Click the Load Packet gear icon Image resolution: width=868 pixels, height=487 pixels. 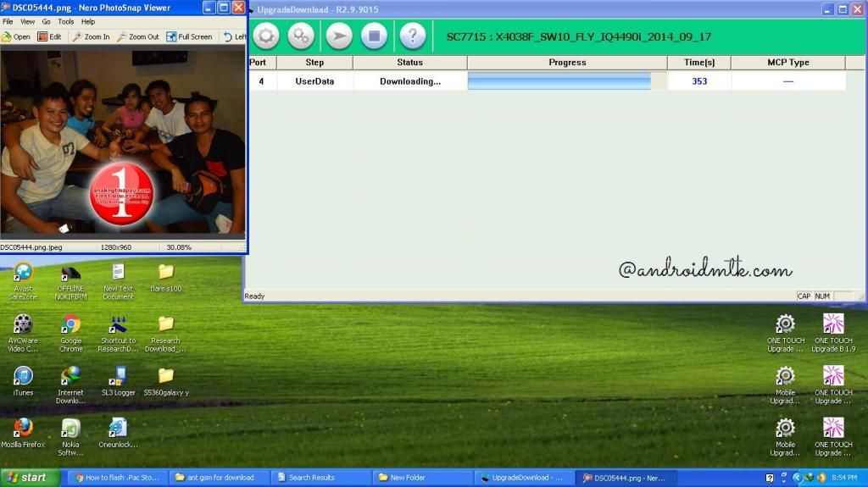(x=266, y=36)
